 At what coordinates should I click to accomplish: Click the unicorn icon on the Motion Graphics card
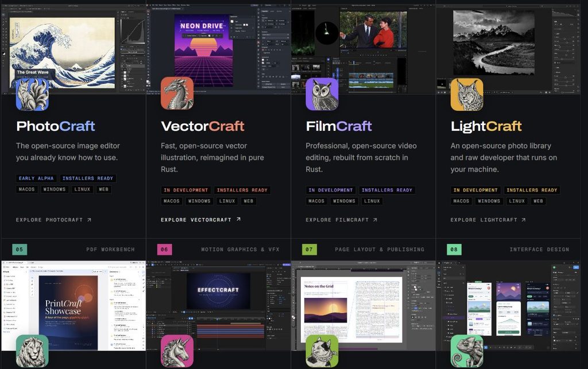point(177,351)
